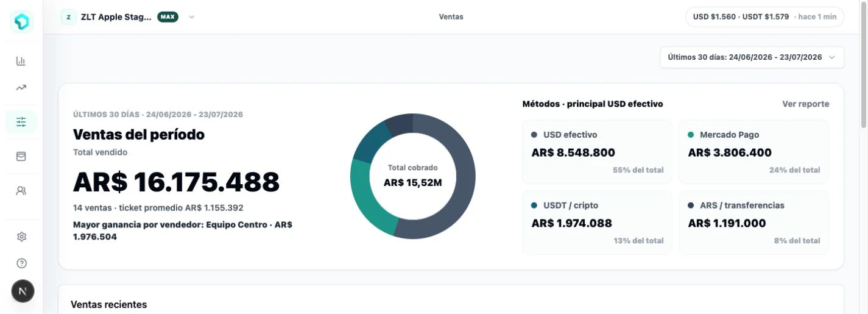The height and width of the screenshot is (314, 868).
Task: Click the small dark navy donut segment
Action: pos(400,123)
